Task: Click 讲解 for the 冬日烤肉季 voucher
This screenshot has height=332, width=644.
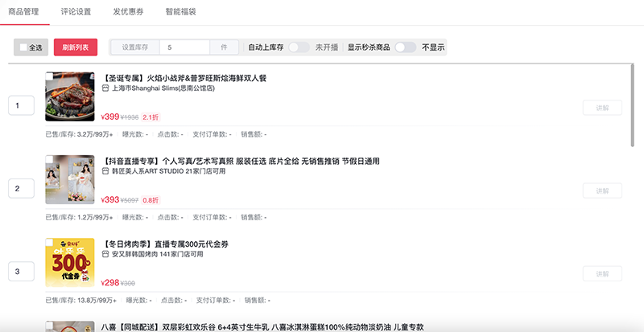Action: click(x=602, y=273)
